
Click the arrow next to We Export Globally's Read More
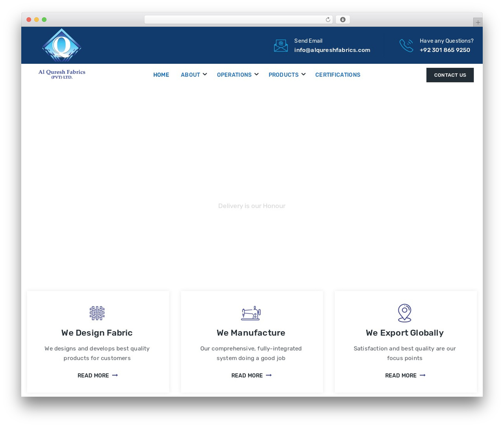(x=422, y=375)
